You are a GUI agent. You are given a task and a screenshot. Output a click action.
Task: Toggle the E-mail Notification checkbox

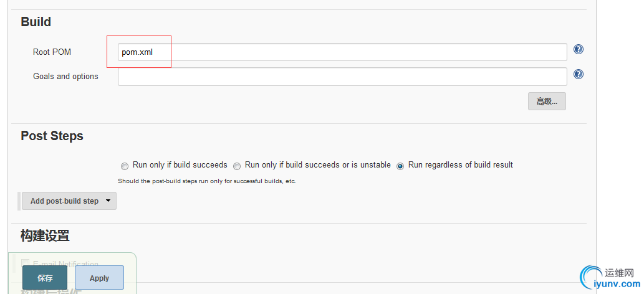click(x=26, y=263)
